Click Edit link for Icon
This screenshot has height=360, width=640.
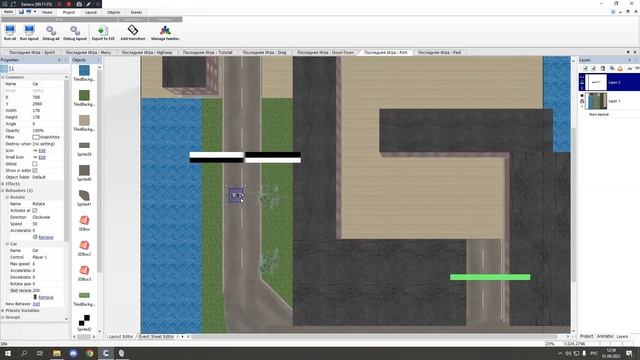tap(42, 151)
